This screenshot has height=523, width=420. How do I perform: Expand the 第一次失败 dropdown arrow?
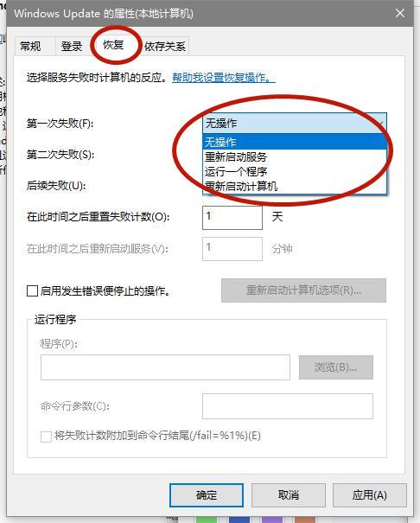point(380,124)
